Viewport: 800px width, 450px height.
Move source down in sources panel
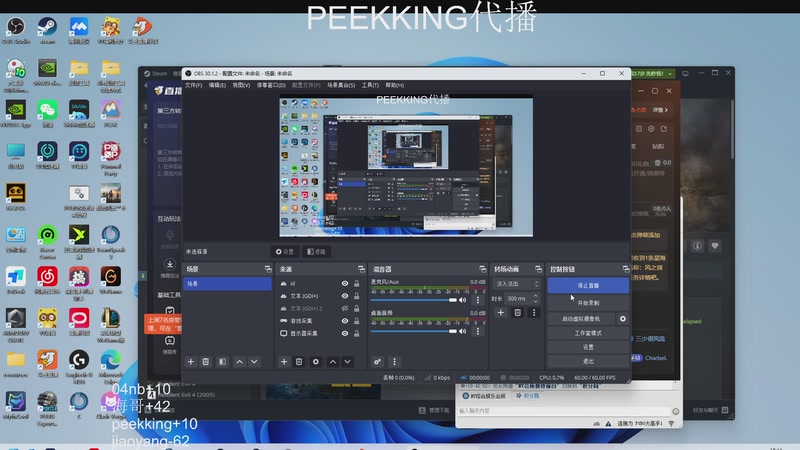pyautogui.click(x=347, y=362)
